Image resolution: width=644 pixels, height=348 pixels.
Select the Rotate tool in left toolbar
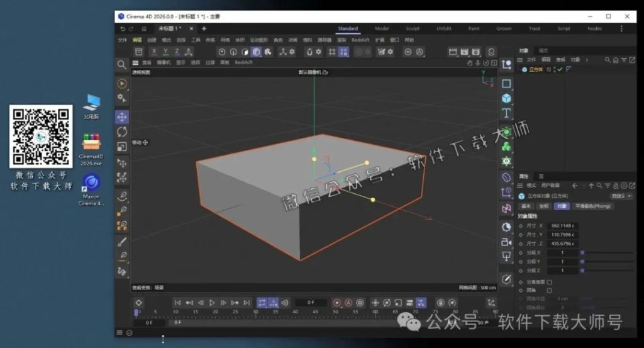click(x=122, y=132)
